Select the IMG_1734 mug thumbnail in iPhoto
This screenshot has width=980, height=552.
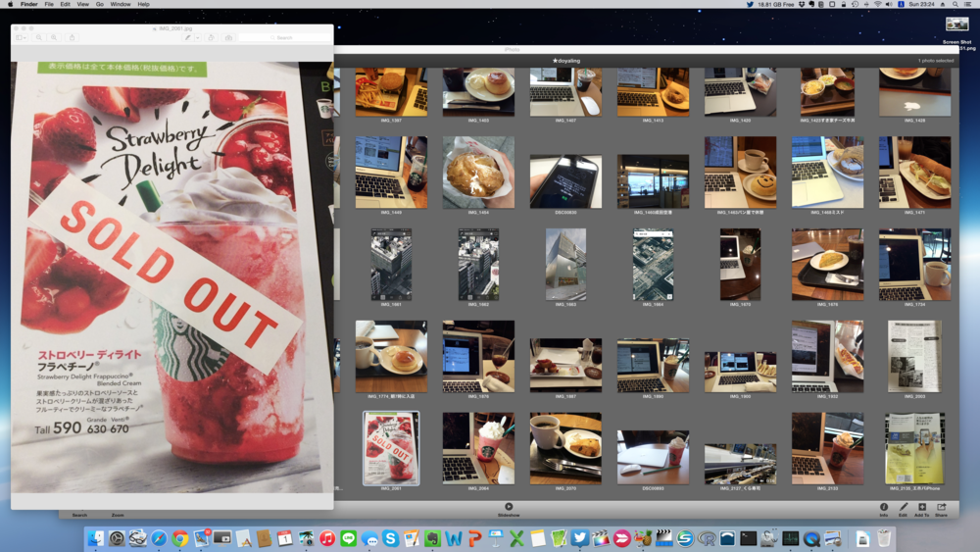[x=915, y=265]
